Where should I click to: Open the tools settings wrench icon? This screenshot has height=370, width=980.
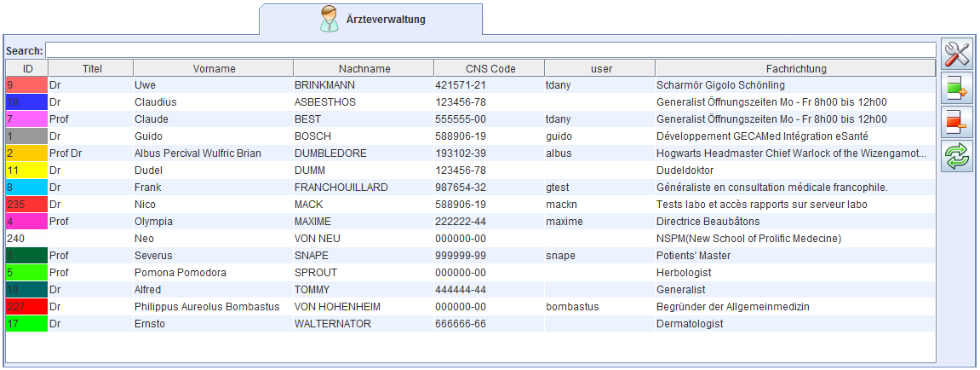957,55
